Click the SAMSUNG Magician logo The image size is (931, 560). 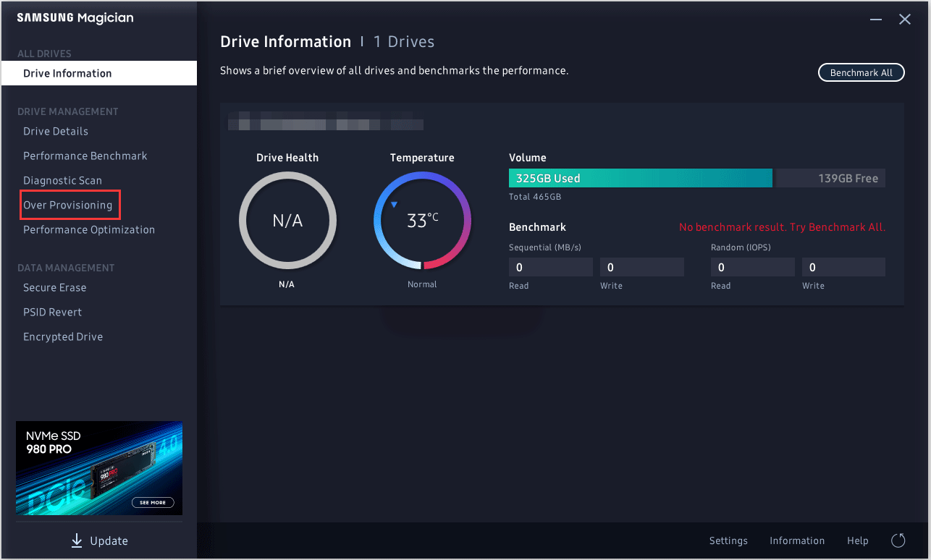[x=75, y=18]
